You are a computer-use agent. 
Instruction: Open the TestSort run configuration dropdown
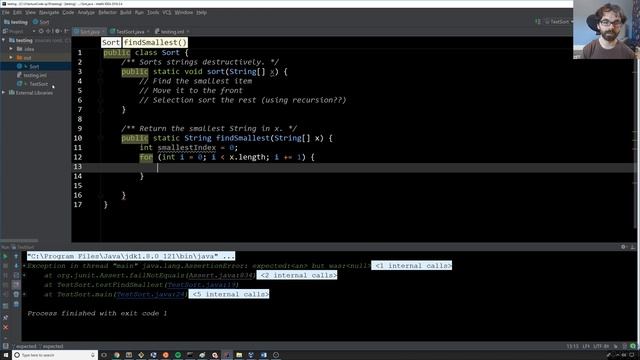(558, 22)
